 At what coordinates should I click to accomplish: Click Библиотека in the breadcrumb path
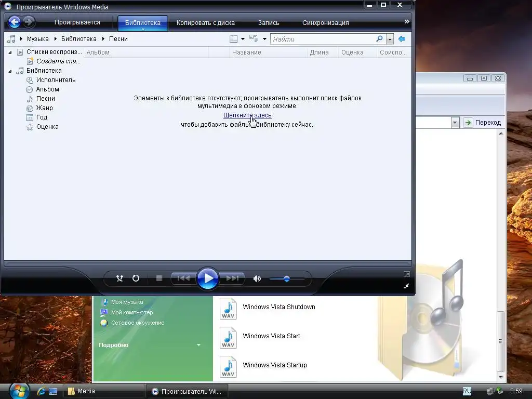coord(79,39)
